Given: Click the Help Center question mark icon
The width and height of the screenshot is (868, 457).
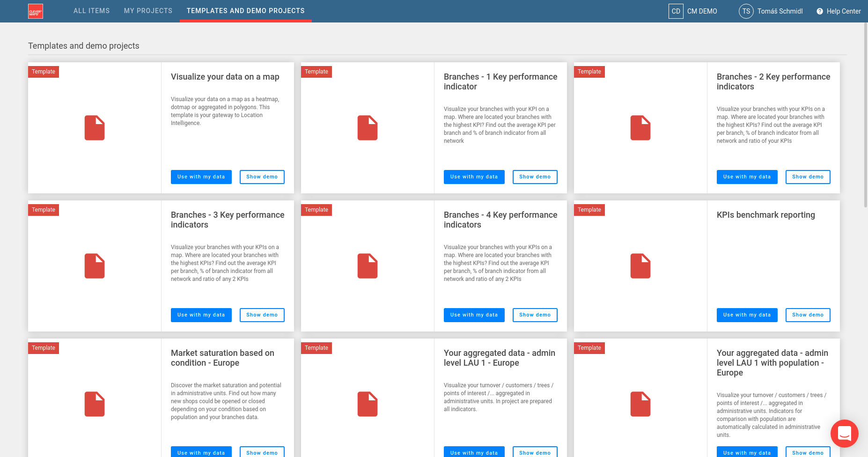Looking at the screenshot, I should (820, 11).
